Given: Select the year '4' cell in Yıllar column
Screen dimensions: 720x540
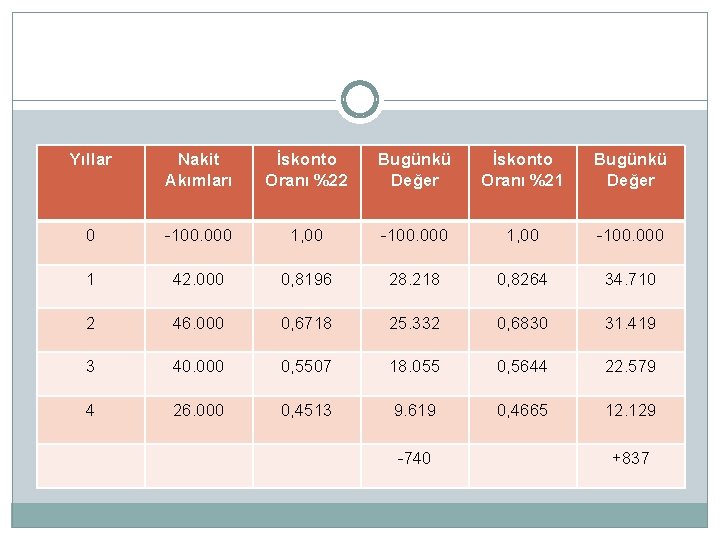Looking at the screenshot, I should (90, 419).
